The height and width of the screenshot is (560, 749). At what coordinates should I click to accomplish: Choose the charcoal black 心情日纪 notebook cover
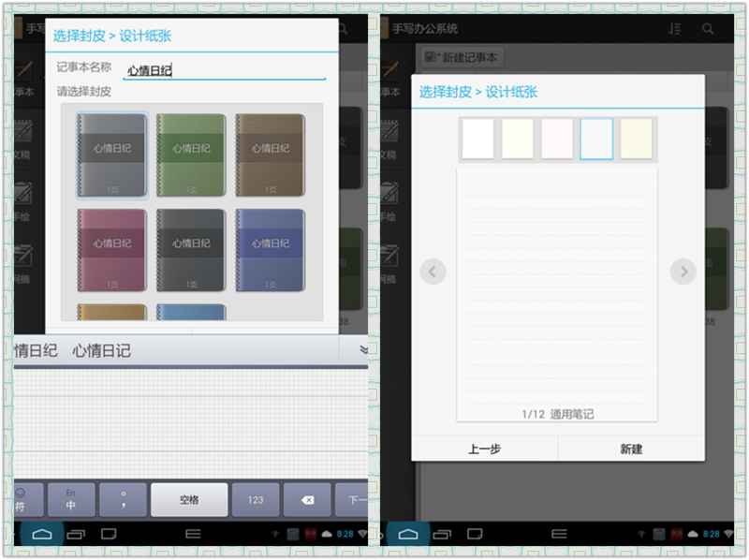point(191,250)
